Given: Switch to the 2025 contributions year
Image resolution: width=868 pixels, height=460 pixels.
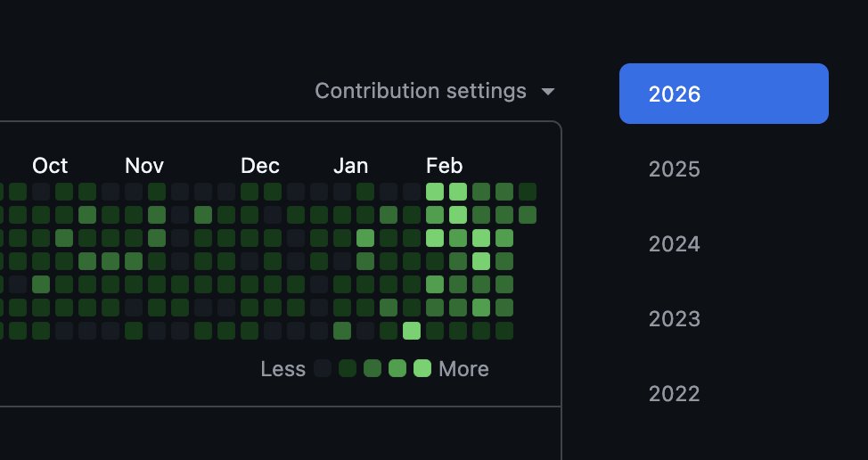Looking at the screenshot, I should [675, 168].
